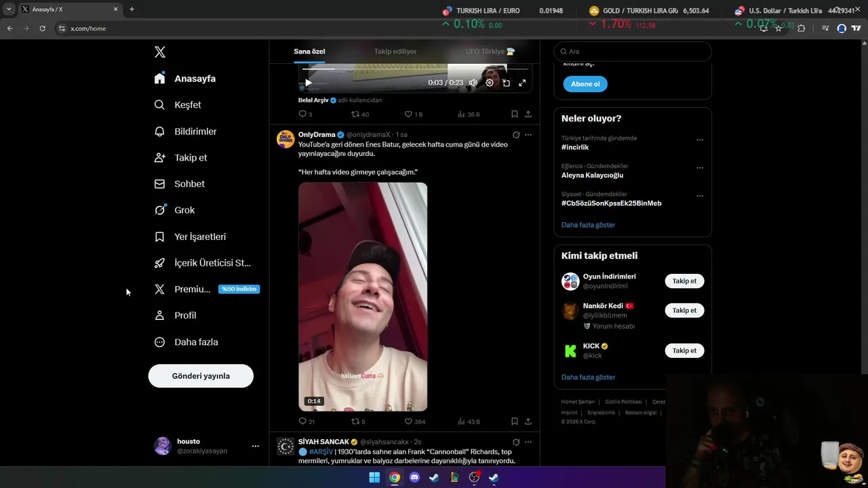Open the #incirlik trend
Screen dimensions: 868x488
point(575,147)
